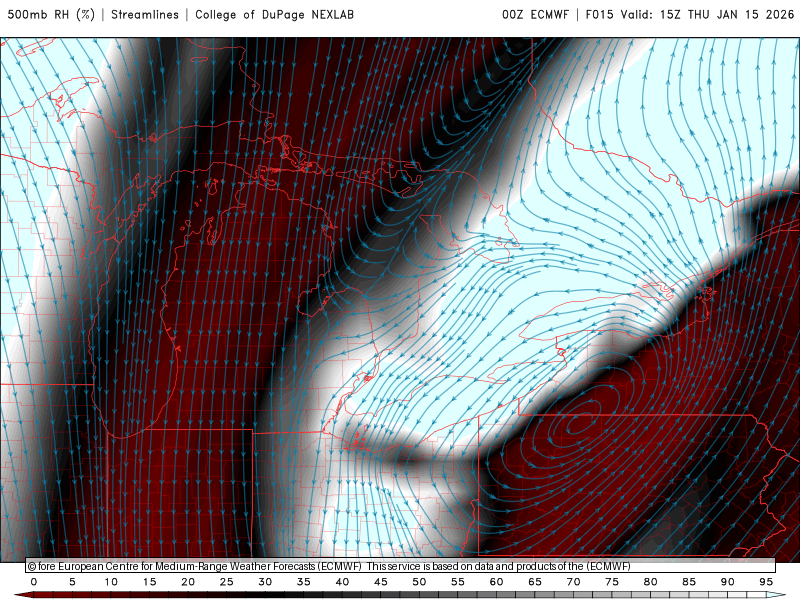Click the "50" label on color scale
Viewport: 800px width, 600px height.
click(419, 582)
